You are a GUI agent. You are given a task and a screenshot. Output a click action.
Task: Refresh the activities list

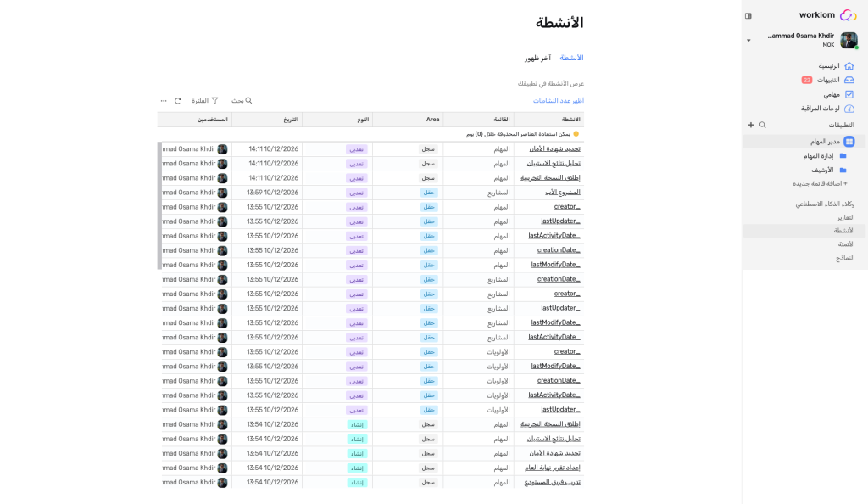(178, 101)
